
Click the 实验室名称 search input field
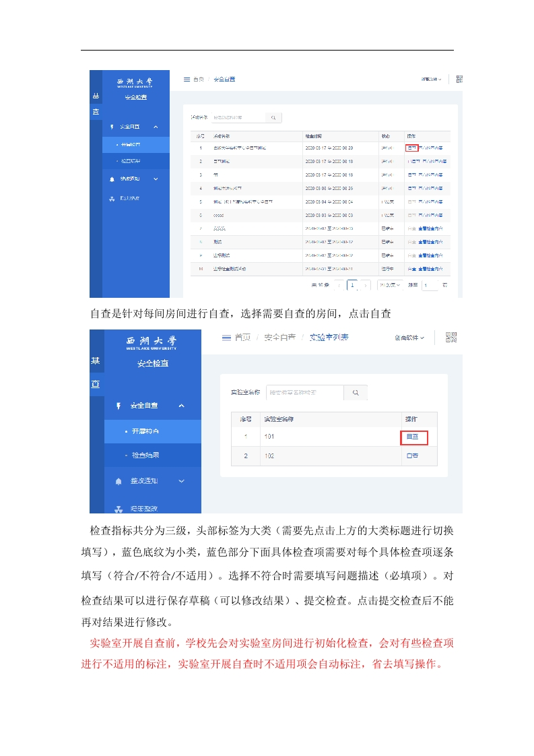click(x=304, y=392)
